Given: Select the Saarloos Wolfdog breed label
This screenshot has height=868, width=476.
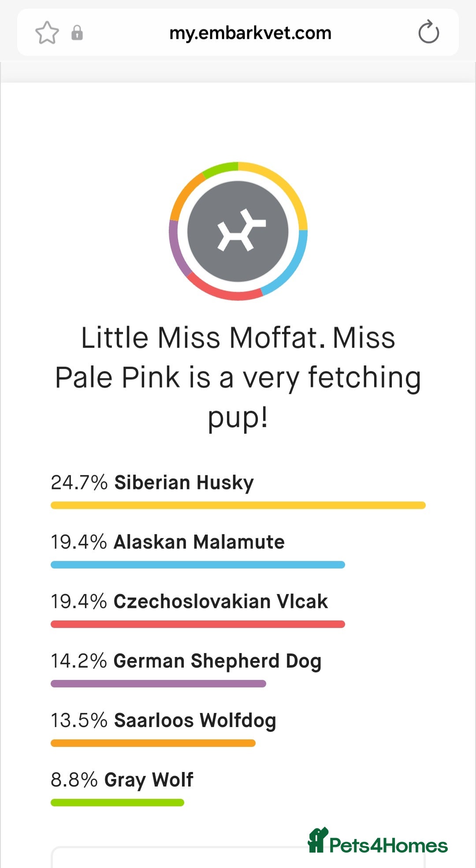Looking at the screenshot, I should [x=195, y=720].
